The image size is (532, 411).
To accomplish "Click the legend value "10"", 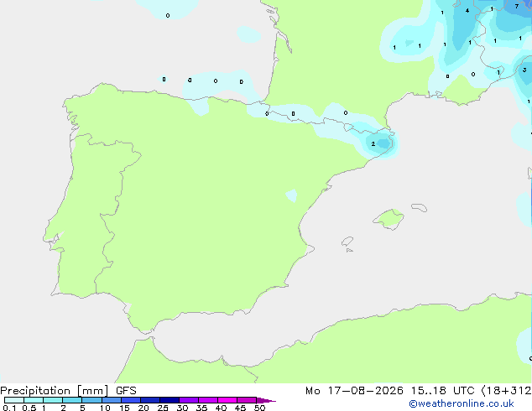I will pos(105,408).
